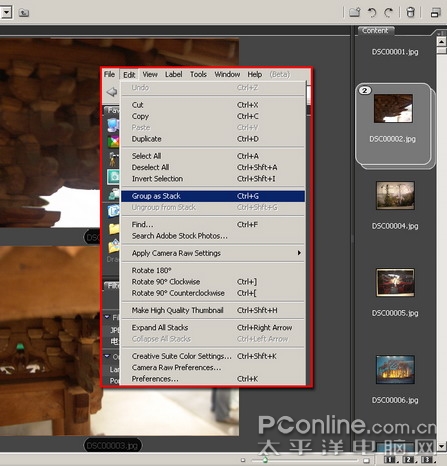Image resolution: width=447 pixels, height=466 pixels.
Task: Click the DSC00003.jpg preview label
Action: click(x=112, y=446)
